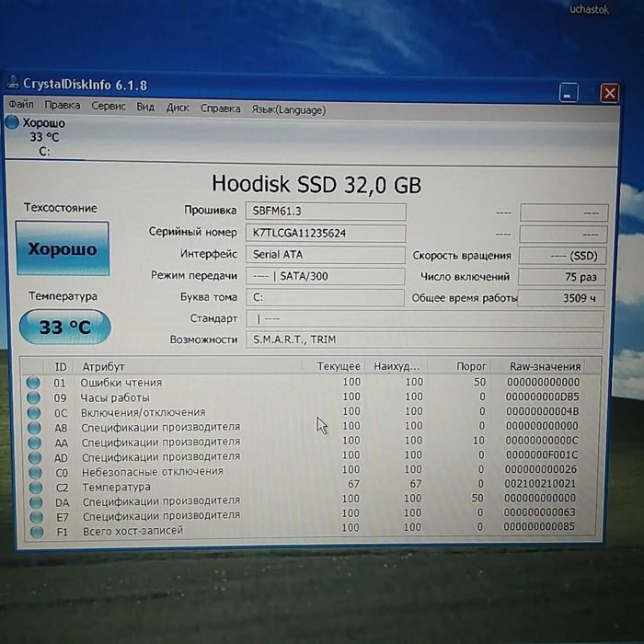
Task: Open the Вид menu
Action: pyautogui.click(x=145, y=107)
